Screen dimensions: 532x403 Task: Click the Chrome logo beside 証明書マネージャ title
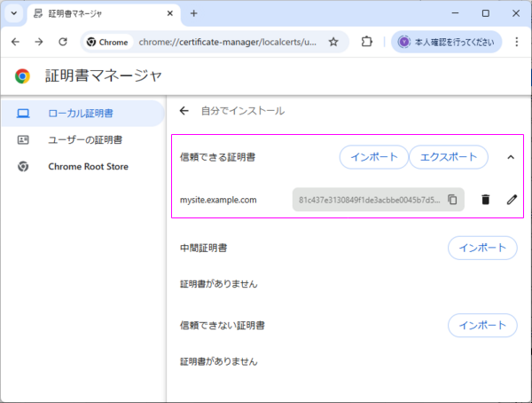coord(22,75)
